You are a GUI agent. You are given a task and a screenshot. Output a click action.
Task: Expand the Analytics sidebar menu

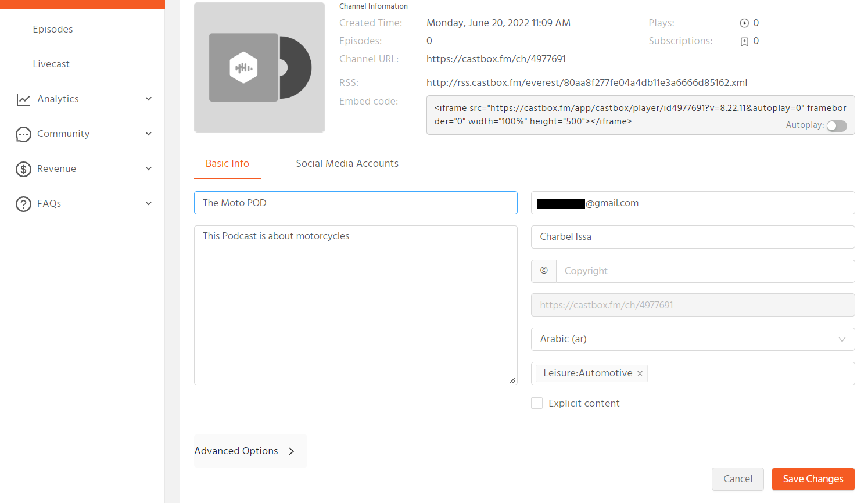click(x=149, y=99)
